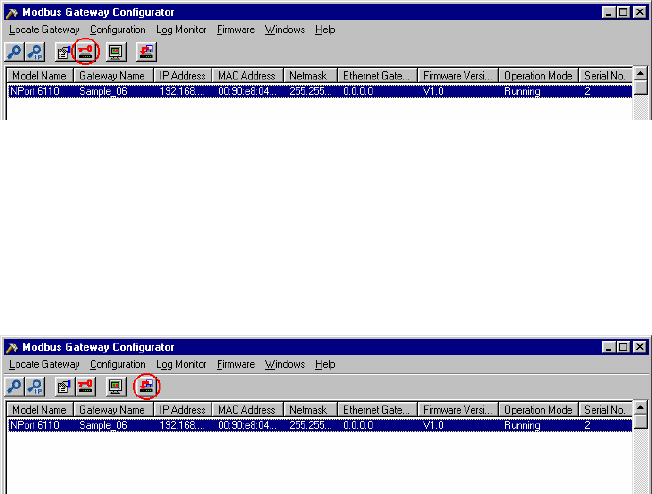Open Configuration menu in bottom window
This screenshot has height=494, width=652.
coord(118,365)
